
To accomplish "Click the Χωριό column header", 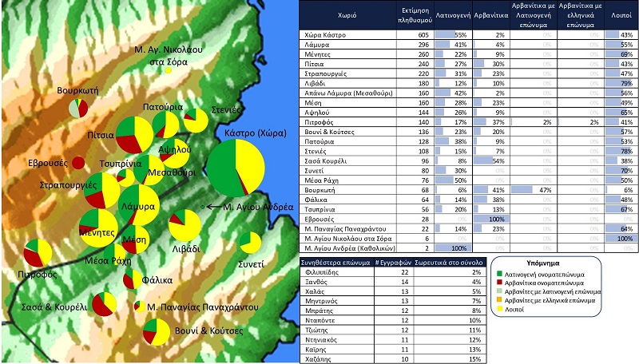I will pyautogui.click(x=347, y=15).
